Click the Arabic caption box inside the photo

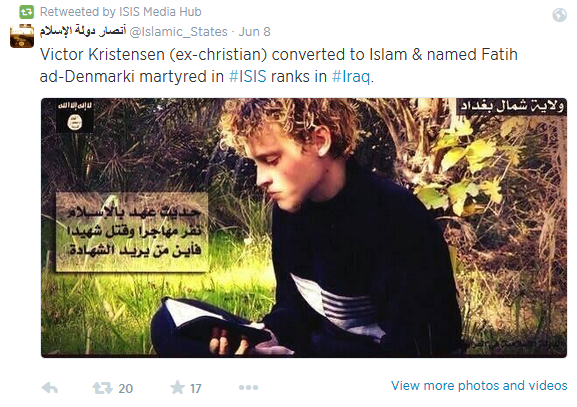point(132,232)
